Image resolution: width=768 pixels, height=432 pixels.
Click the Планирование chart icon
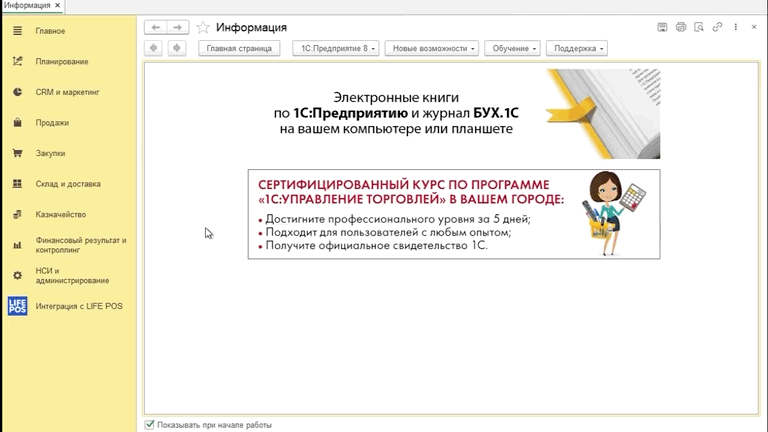(17, 61)
